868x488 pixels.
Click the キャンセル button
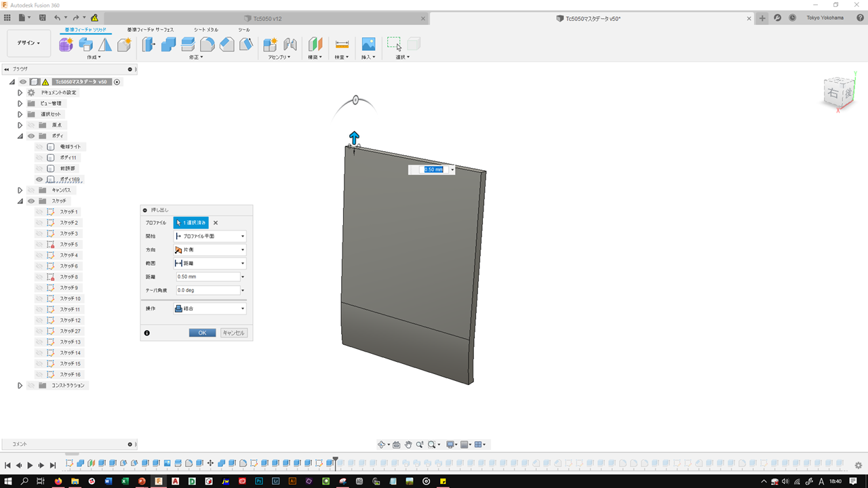(233, 333)
